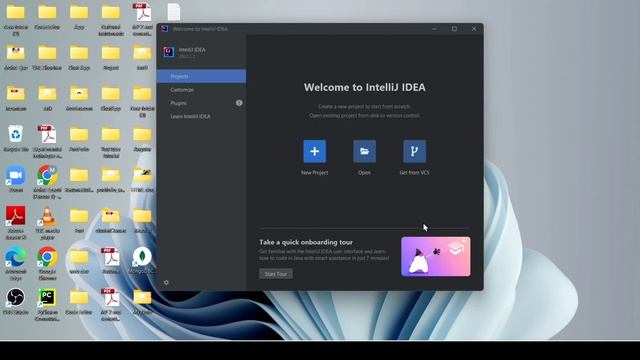Select the OBS Studio desktop shortcut
The width and height of the screenshot is (640, 360).
tap(16, 302)
